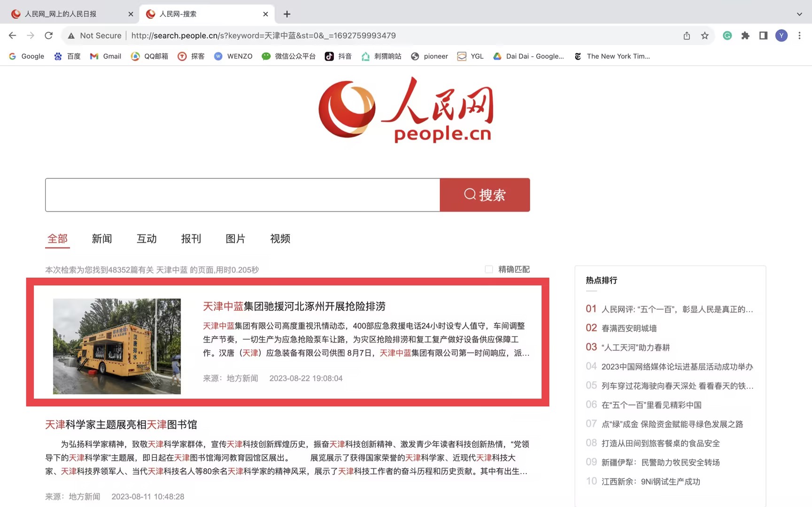Share this page via share icon
This screenshot has height=507, width=812.
point(687,36)
